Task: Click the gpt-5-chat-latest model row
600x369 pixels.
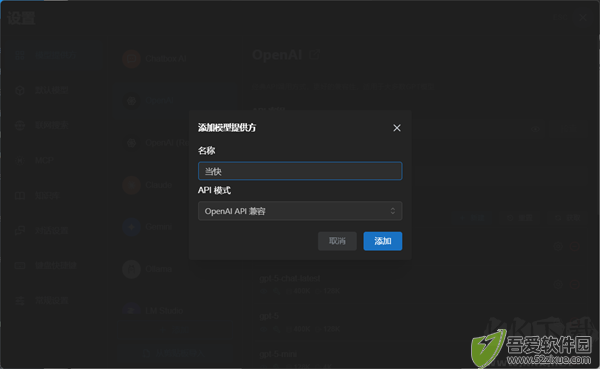Action: (420, 284)
